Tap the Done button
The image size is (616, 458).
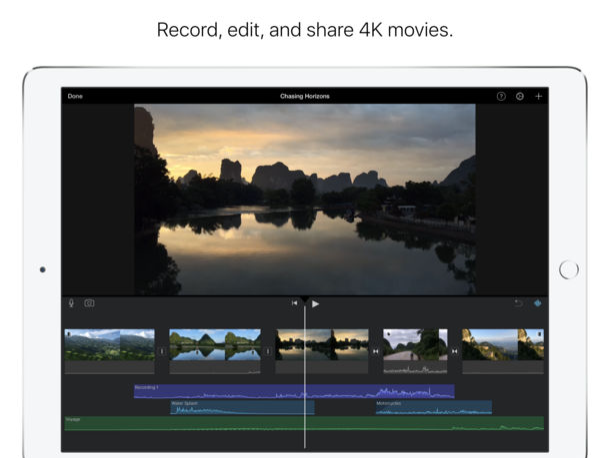[75, 96]
